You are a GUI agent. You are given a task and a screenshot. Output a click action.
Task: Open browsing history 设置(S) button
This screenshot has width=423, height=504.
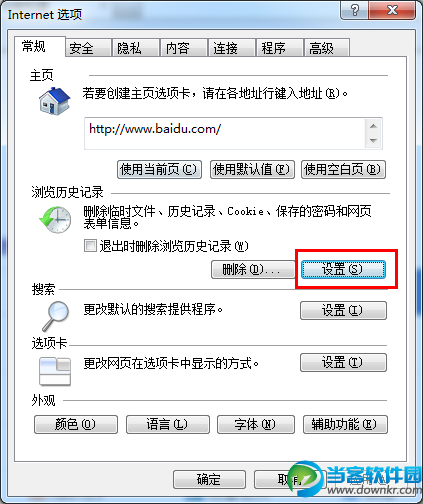point(343,269)
